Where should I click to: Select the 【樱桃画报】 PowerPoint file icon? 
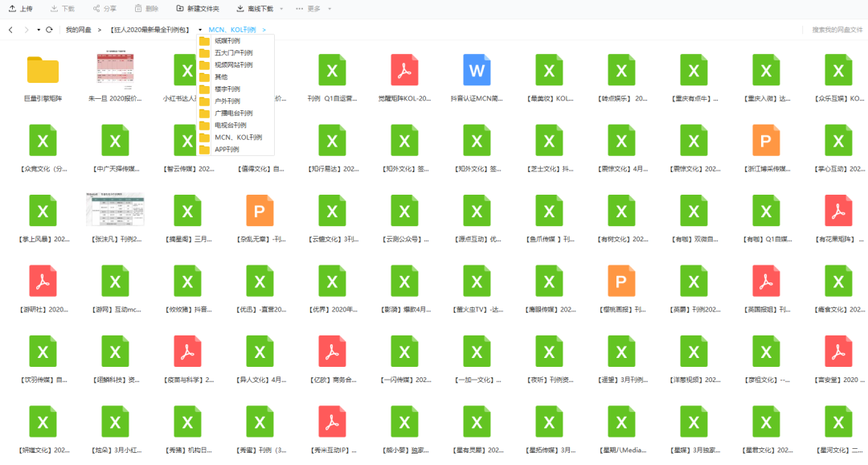[621, 281]
